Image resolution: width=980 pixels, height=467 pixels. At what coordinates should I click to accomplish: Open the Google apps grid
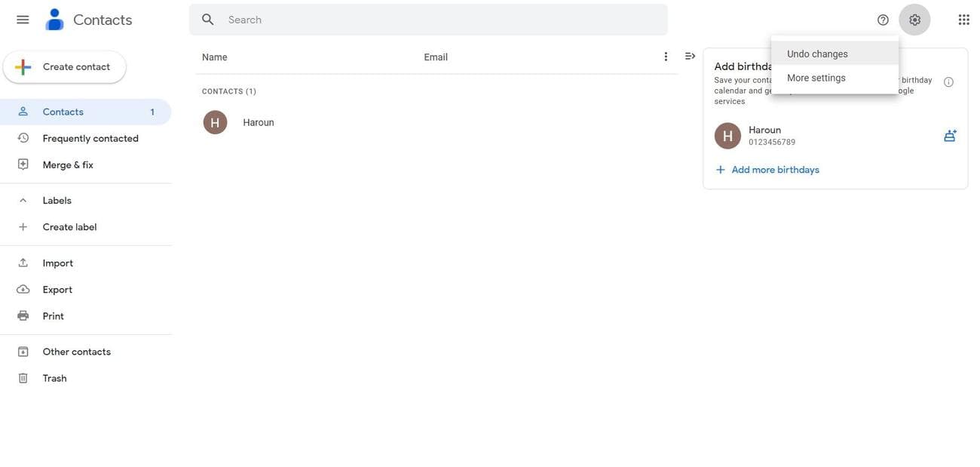point(963,20)
